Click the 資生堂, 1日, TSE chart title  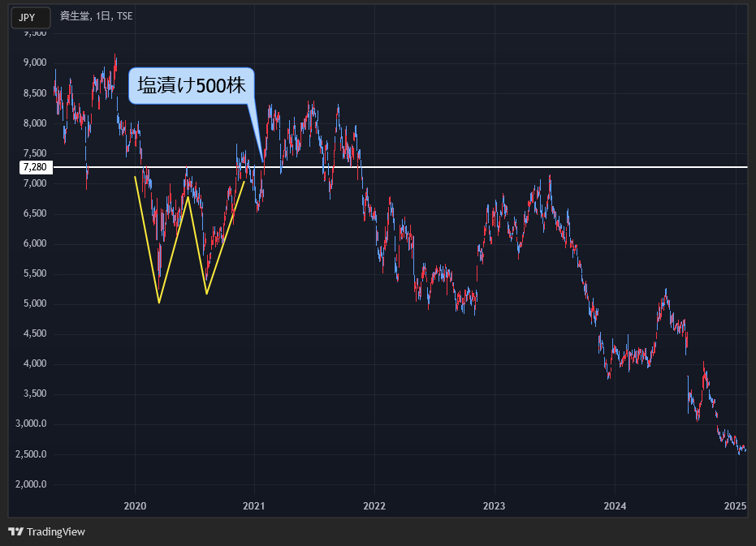[96, 16]
